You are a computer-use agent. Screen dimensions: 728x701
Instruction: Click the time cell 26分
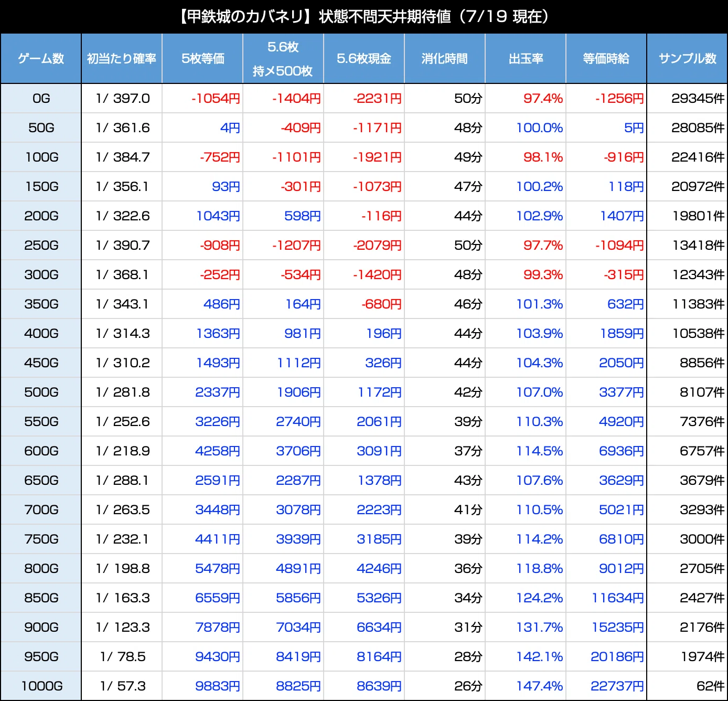[x=468, y=686]
